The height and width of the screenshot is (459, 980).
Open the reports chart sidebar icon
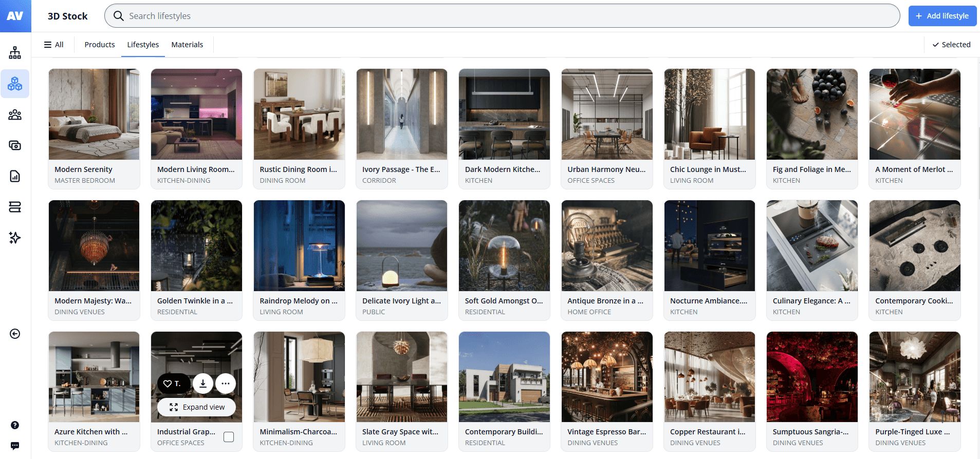(15, 176)
